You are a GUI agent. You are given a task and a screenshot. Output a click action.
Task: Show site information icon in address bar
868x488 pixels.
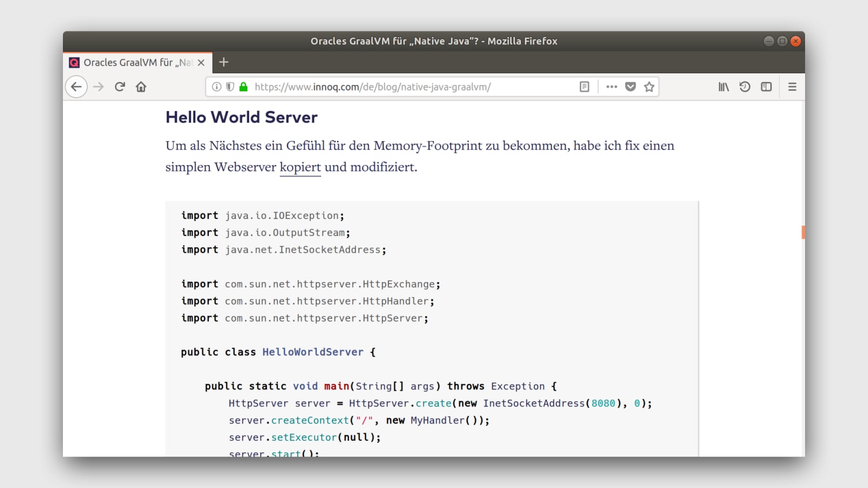(x=216, y=87)
